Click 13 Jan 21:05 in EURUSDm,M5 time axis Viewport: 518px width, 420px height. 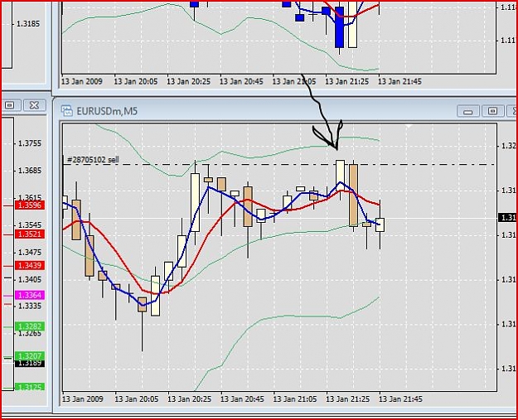295,398
